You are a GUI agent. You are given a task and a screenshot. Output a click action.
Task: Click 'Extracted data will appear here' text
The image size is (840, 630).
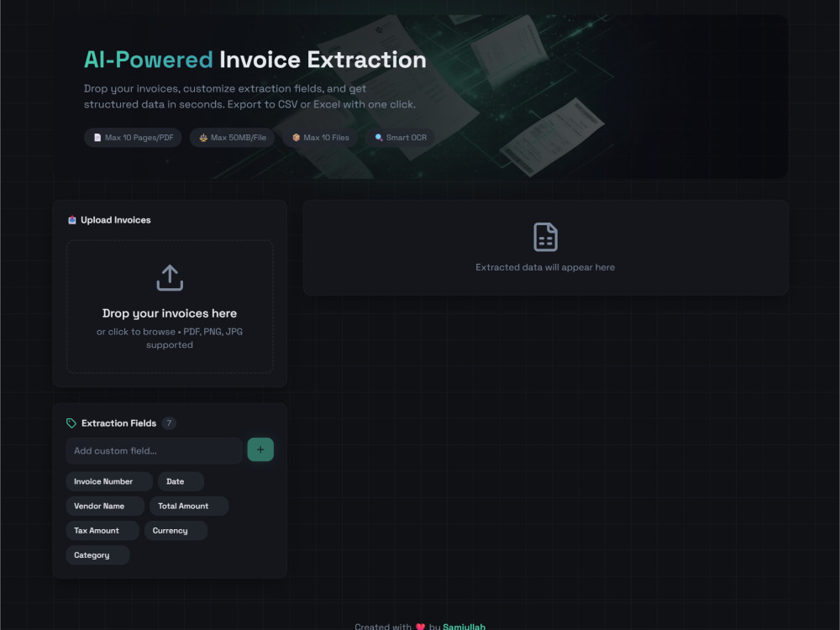pyautogui.click(x=545, y=267)
